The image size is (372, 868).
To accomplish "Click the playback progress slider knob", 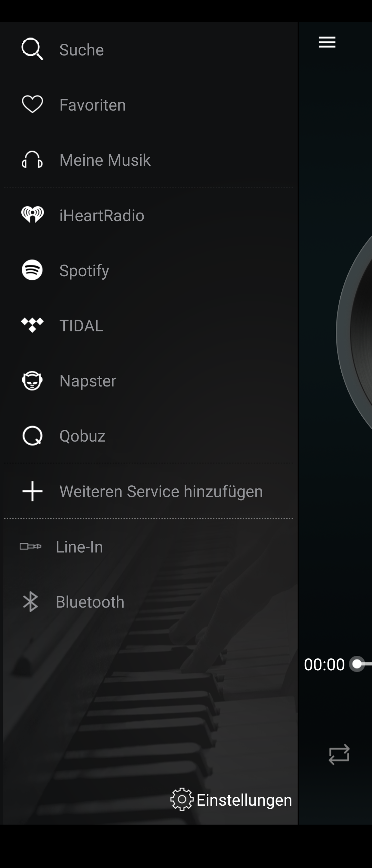I will [x=357, y=664].
